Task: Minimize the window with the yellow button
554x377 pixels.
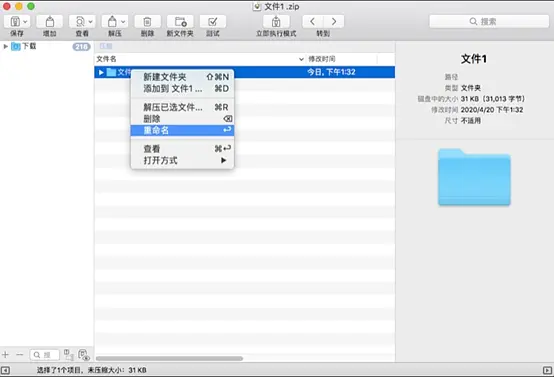Action: click(x=19, y=6)
